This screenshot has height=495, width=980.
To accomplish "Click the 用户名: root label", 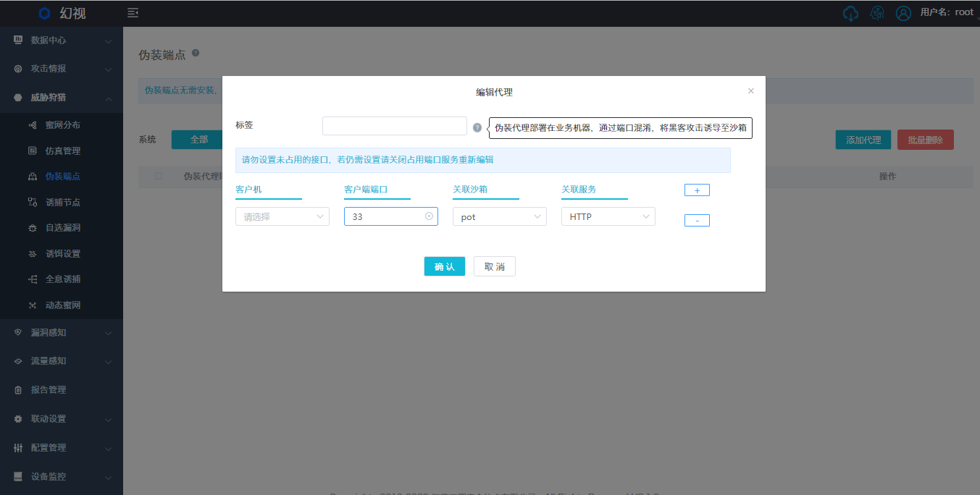I will tap(947, 12).
